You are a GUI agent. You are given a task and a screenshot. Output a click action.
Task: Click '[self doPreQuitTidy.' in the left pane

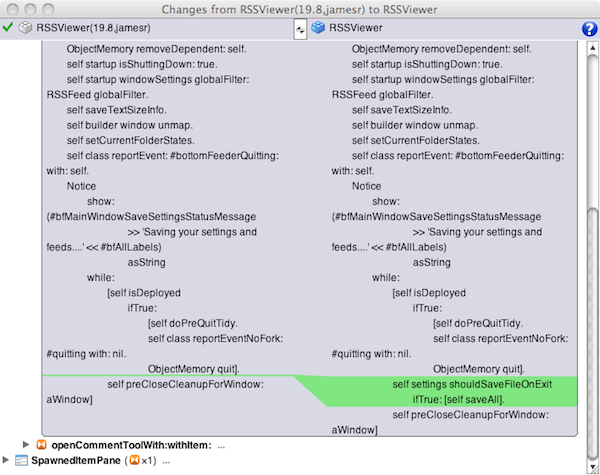pos(192,323)
